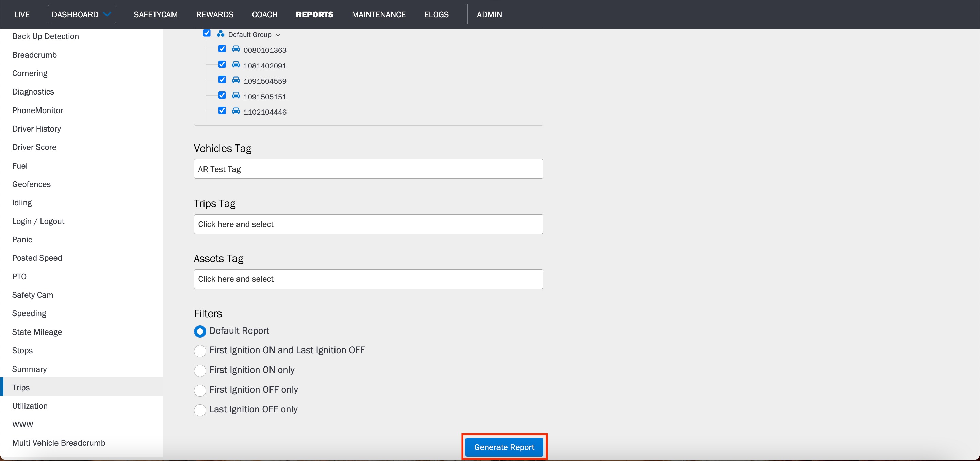Open the Posted Speed report
This screenshot has width=980, height=461.
point(37,258)
